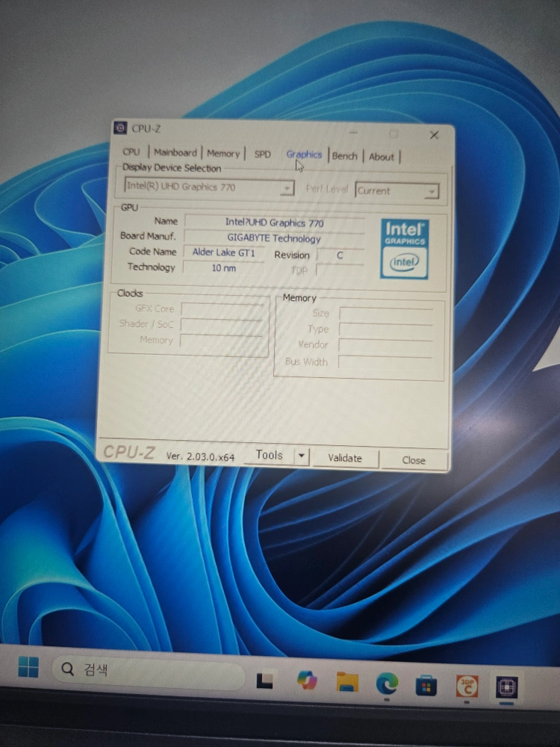Select the SPD tab
The height and width of the screenshot is (747, 560).
point(262,155)
